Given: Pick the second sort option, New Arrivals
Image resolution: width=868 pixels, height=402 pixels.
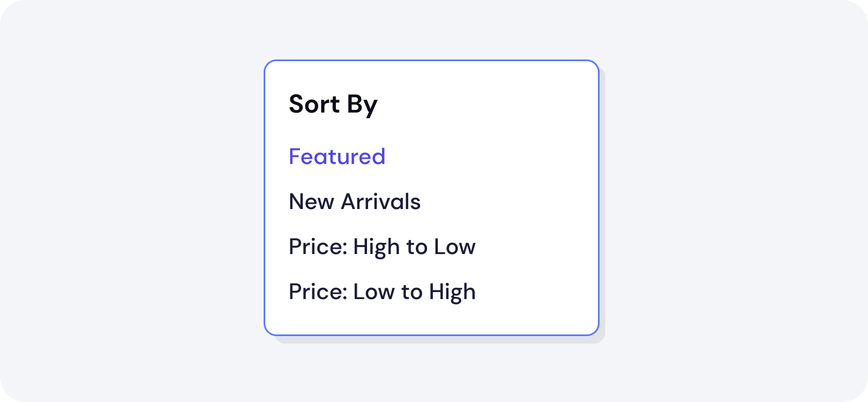Looking at the screenshot, I should (355, 202).
